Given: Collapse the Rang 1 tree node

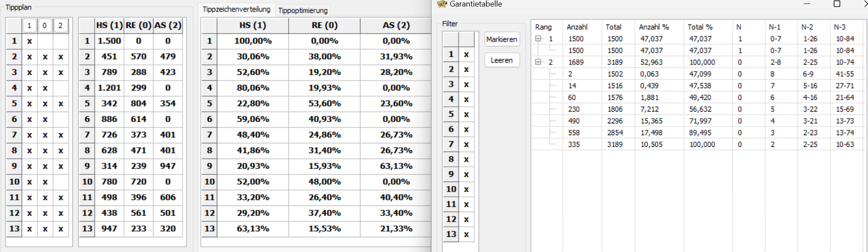Looking at the screenshot, I should [x=538, y=39].
